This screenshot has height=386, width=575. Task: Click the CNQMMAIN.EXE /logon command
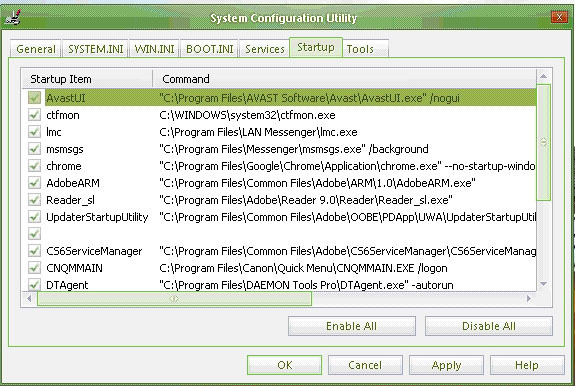[x=303, y=268]
